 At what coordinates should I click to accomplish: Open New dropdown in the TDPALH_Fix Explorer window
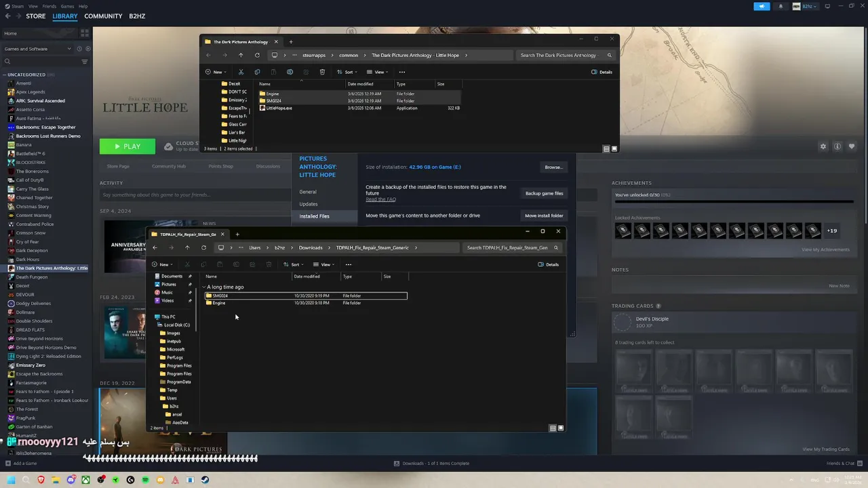tap(163, 264)
